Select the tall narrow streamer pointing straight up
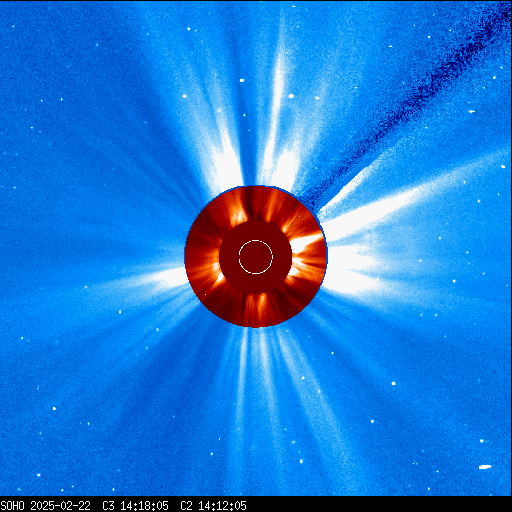This screenshot has height=512, width=512. pyautogui.click(x=277, y=100)
